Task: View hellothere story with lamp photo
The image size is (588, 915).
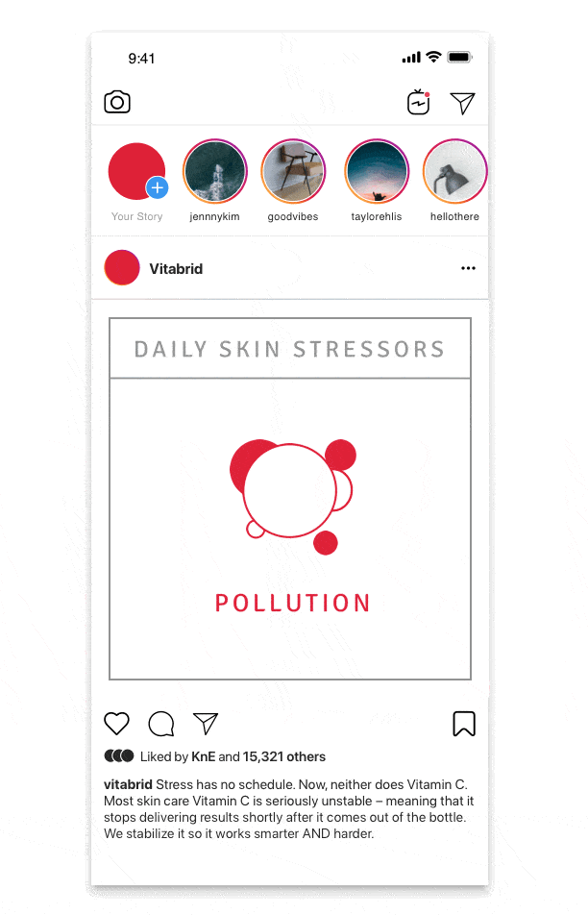Action: [454, 171]
